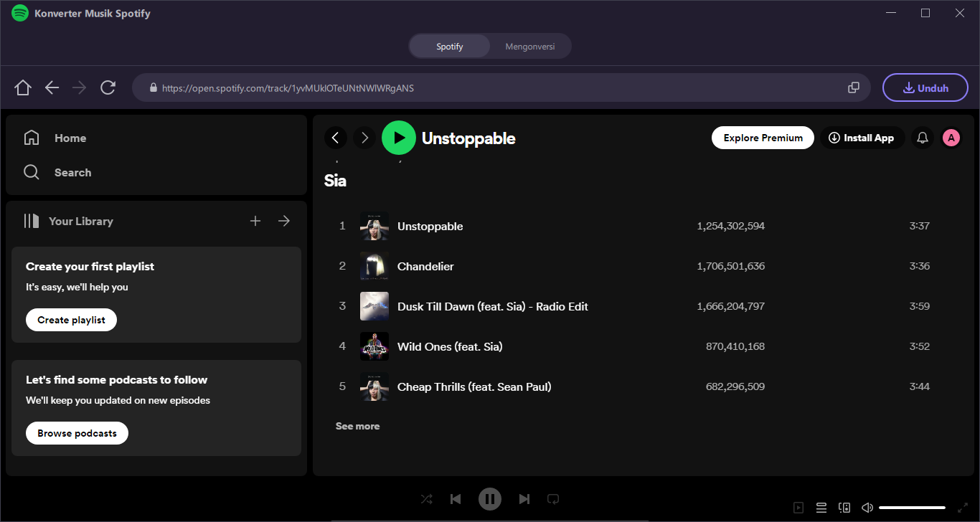This screenshot has height=522, width=980.
Task: Click play count 1,706,501,636
Action: tap(730, 266)
